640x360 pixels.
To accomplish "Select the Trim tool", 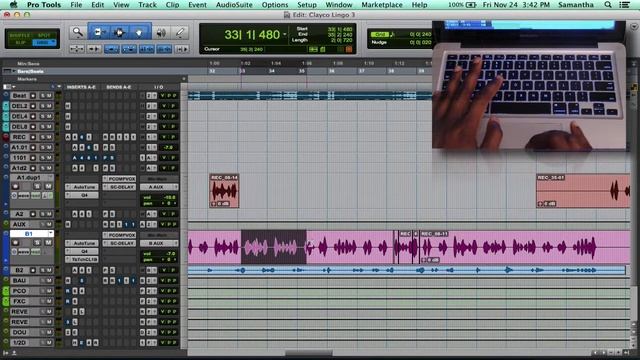I will point(99,32).
